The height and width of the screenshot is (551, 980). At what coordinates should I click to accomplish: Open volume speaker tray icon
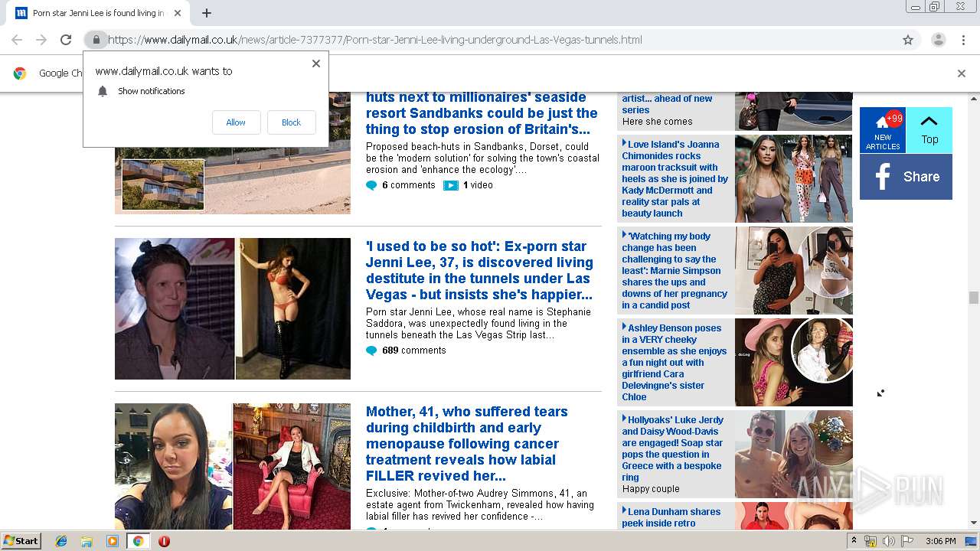pyautogui.click(x=888, y=541)
